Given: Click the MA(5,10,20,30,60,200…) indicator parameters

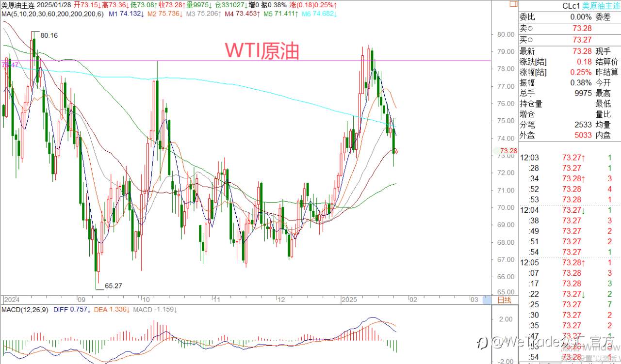Looking at the screenshot, I should (52, 14).
